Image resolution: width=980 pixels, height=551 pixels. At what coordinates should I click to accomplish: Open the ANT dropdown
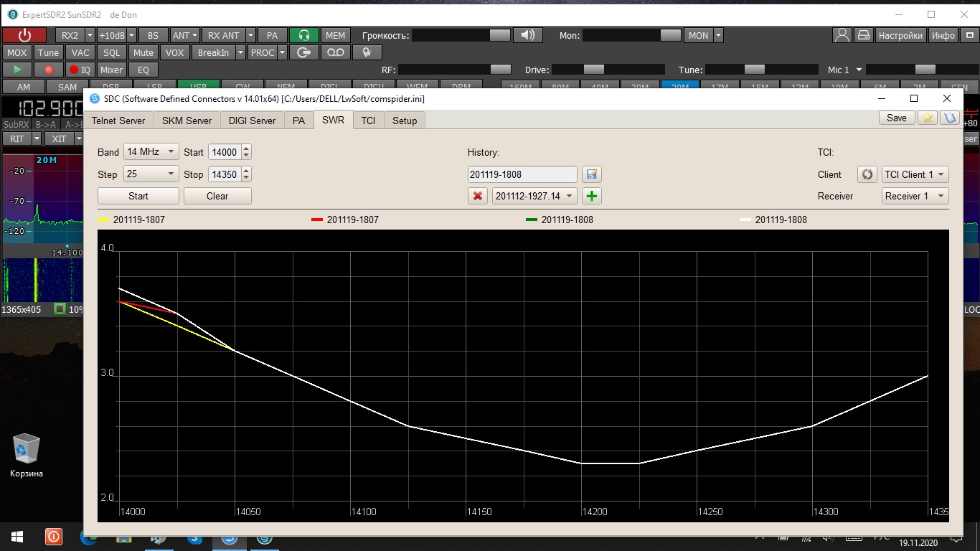tap(185, 35)
